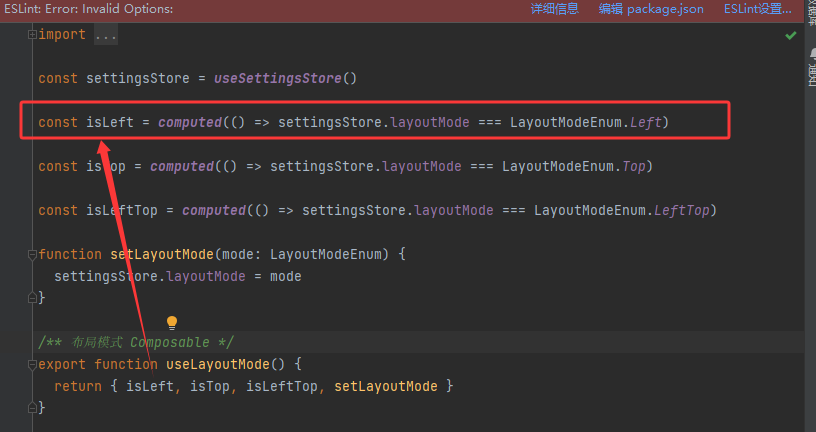Click fold end marker of useLayoutMode
This screenshot has width=816, height=432.
(x=32, y=408)
